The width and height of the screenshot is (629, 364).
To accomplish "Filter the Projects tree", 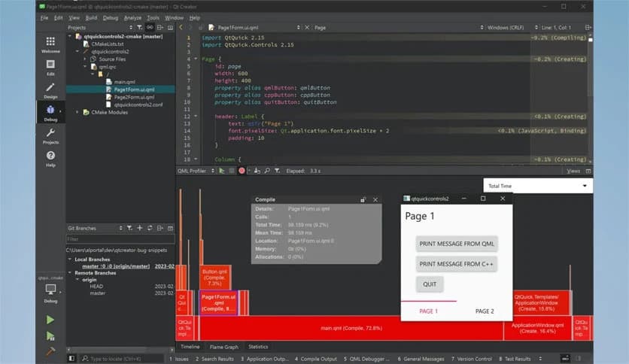I will click(140, 27).
